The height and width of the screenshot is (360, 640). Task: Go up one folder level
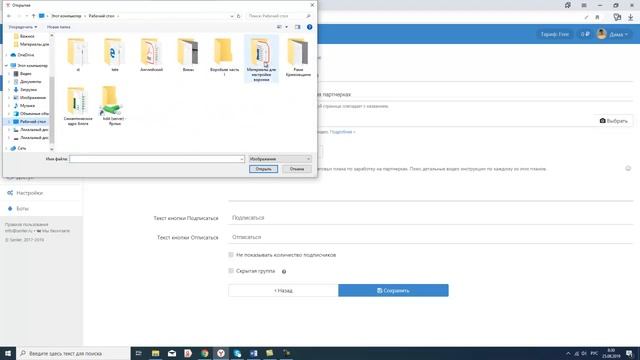(33, 16)
